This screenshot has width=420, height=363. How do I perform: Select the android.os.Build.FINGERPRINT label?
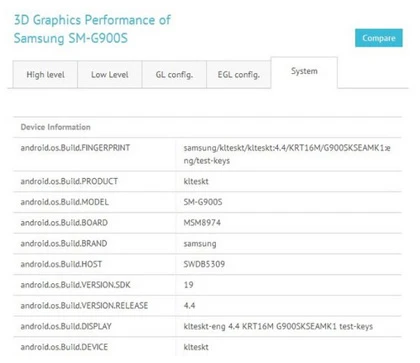pyautogui.click(x=75, y=148)
